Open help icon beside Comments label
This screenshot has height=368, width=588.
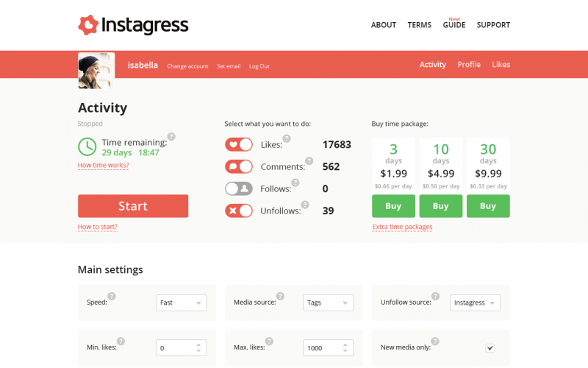coord(309,160)
